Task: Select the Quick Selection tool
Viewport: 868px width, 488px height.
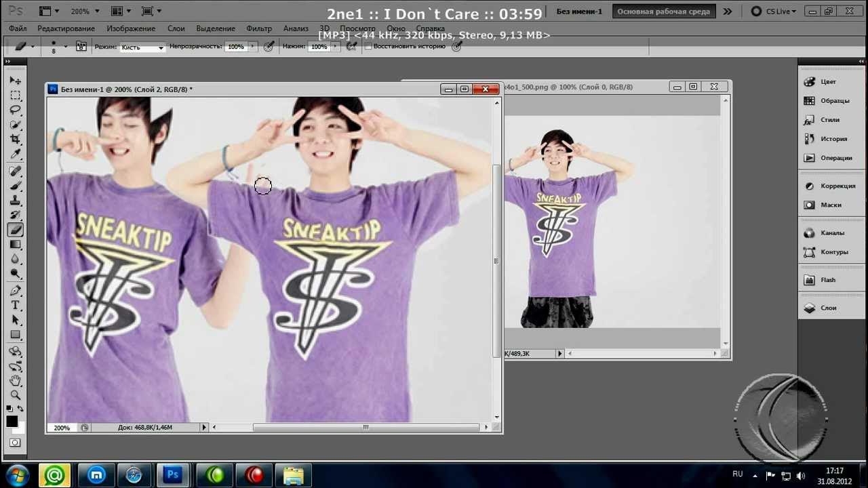Action: tap(15, 125)
